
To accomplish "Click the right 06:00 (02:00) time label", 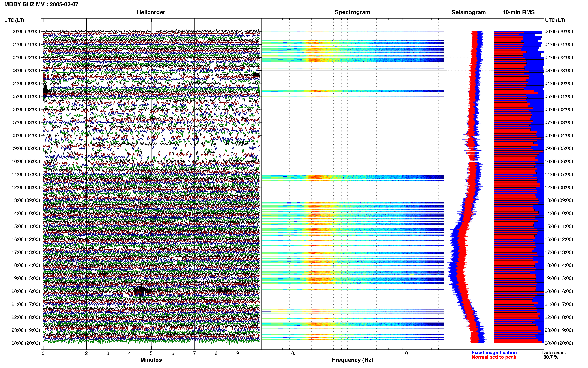I will click(559, 109).
